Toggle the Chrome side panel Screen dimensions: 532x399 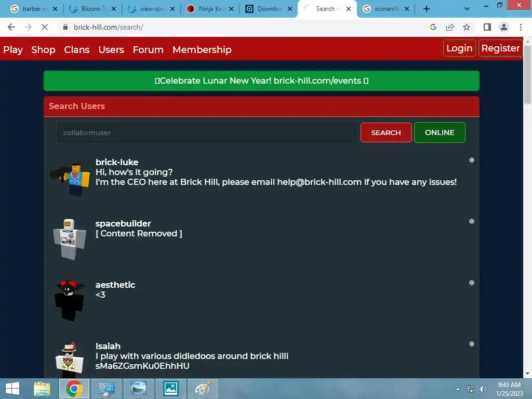pos(487,27)
